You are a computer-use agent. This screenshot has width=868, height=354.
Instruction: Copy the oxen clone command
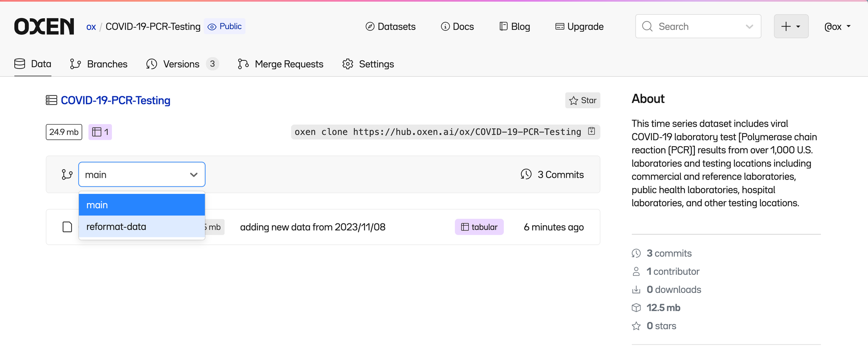point(592,131)
